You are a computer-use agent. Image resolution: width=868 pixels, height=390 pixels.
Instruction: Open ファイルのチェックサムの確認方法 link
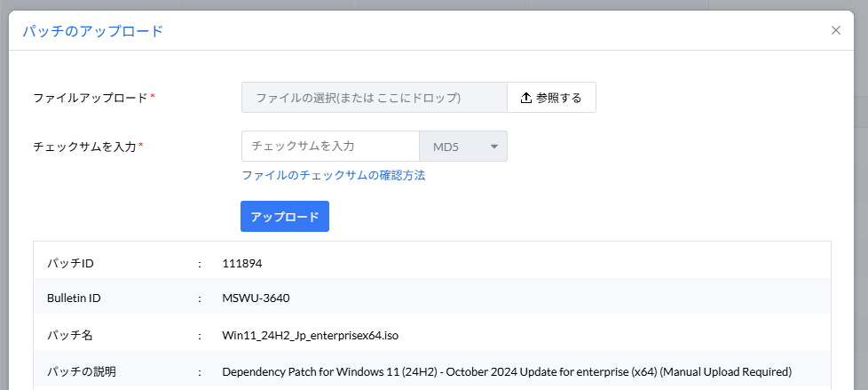(x=333, y=175)
